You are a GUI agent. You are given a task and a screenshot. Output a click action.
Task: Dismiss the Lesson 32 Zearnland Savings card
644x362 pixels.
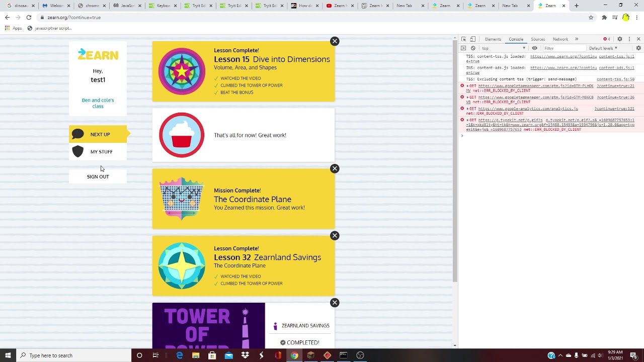(x=335, y=236)
